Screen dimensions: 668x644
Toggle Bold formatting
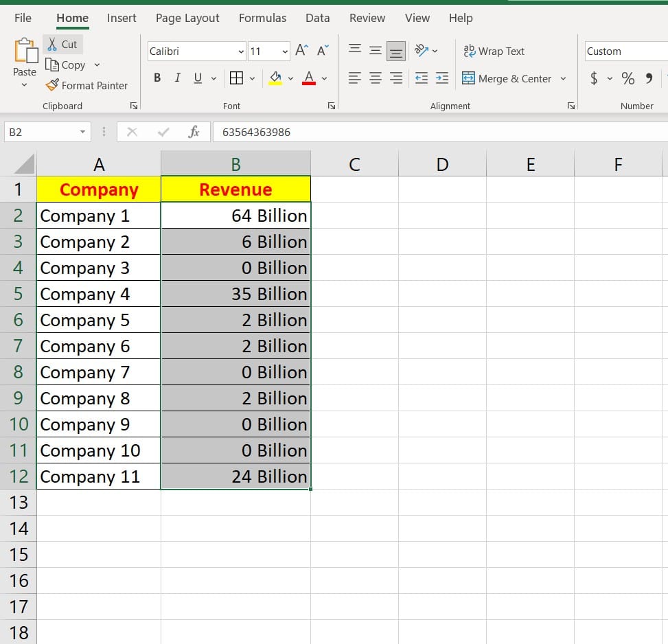157,78
